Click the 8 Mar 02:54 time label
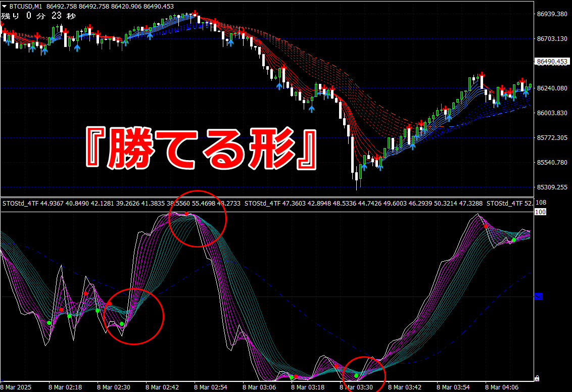This screenshot has width=572, height=392. (x=211, y=387)
